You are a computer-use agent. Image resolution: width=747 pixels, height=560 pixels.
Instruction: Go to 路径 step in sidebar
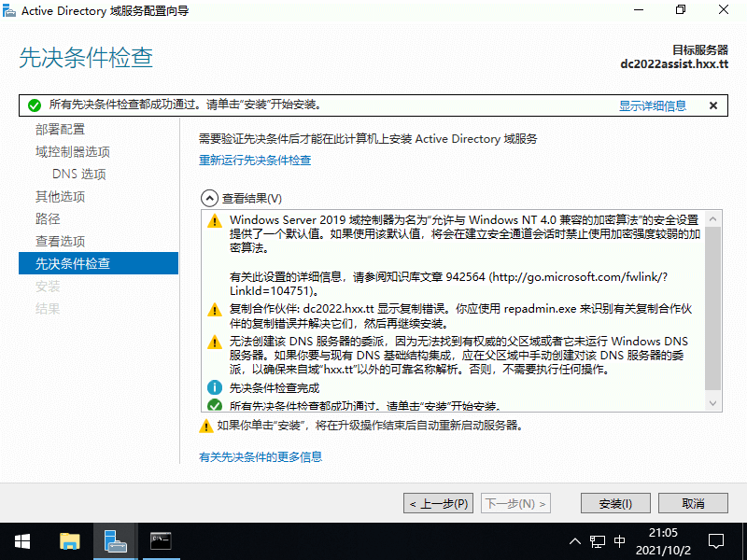pos(48,219)
